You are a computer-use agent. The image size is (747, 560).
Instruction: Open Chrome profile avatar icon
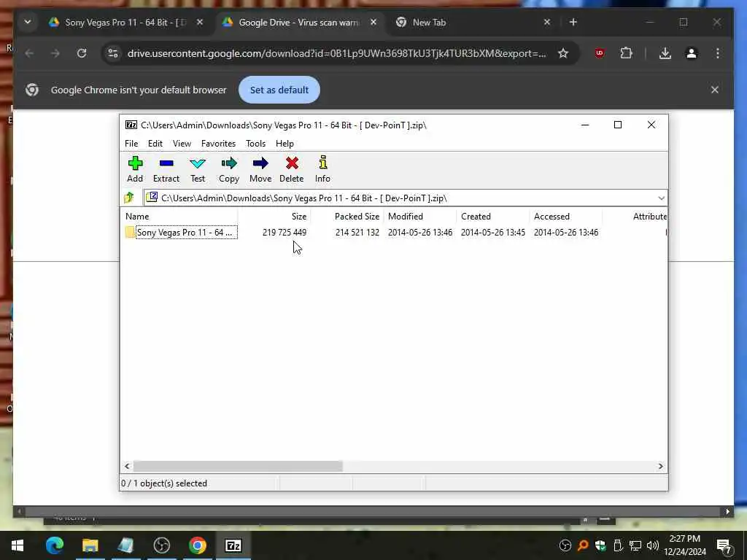(x=692, y=53)
